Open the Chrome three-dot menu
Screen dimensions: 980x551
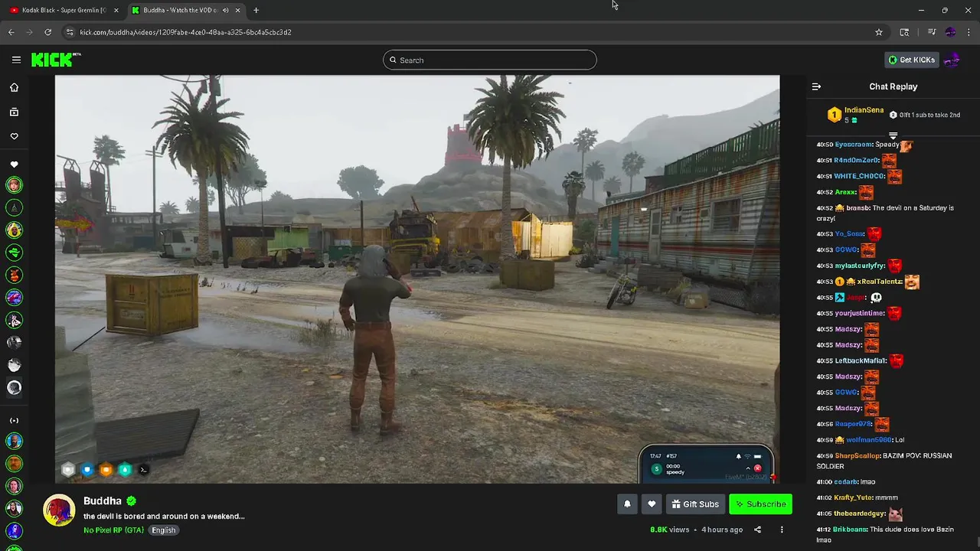click(969, 32)
